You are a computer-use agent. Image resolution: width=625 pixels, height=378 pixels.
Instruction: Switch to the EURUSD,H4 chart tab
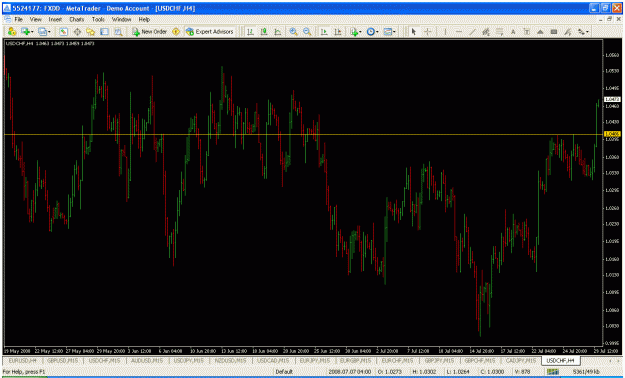pos(22,360)
